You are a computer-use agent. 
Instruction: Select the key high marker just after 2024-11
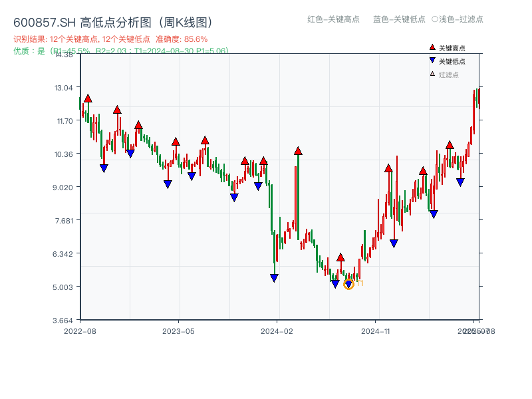(388, 168)
